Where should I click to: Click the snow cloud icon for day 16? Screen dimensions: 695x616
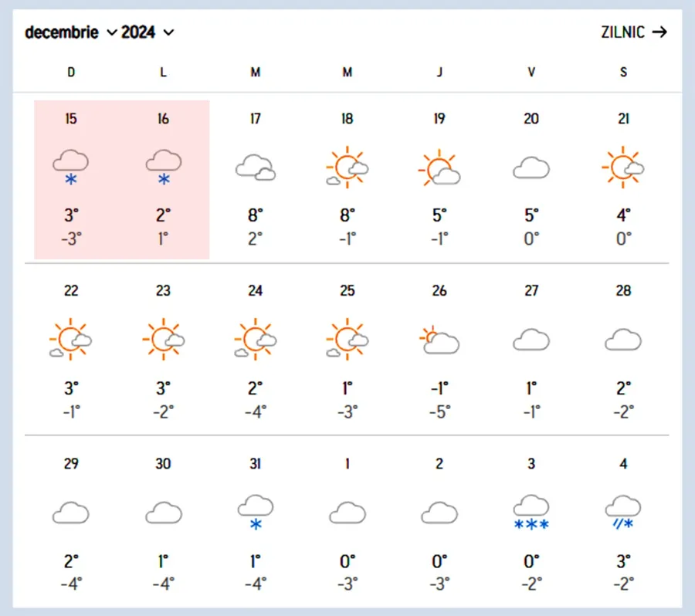coord(163,167)
